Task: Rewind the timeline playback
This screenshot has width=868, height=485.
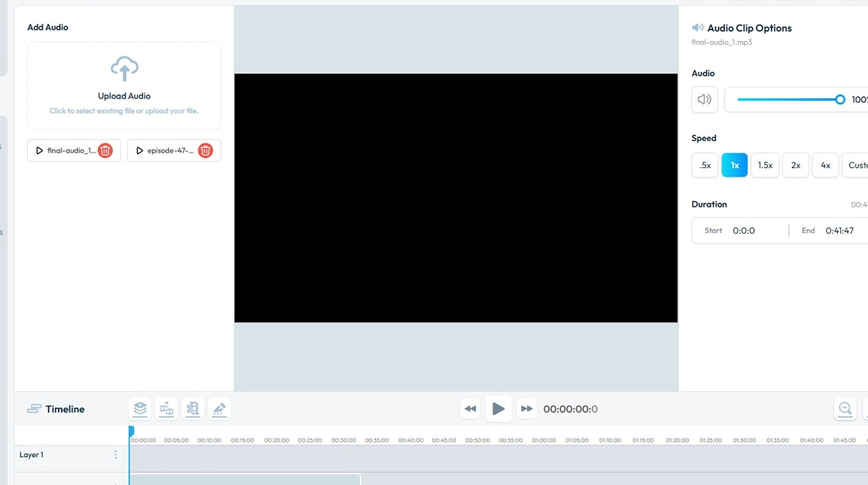Action: 470,409
